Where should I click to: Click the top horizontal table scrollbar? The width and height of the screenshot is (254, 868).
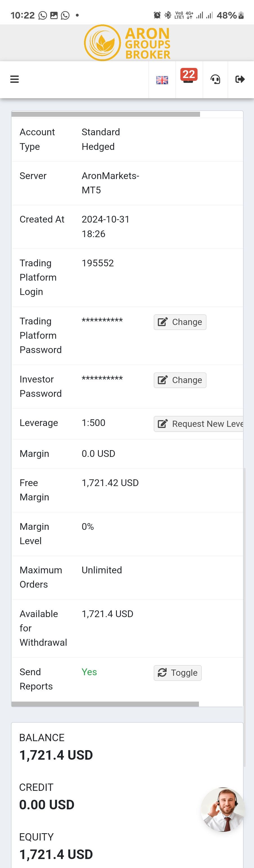pos(106,114)
